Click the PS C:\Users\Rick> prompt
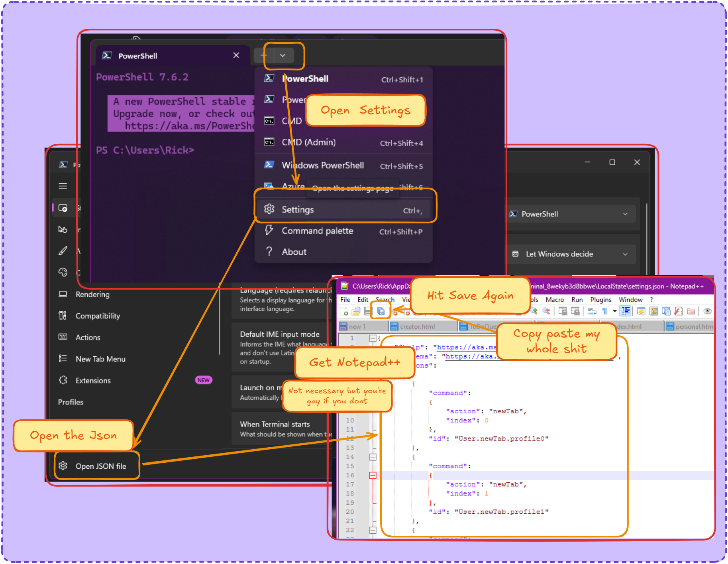 pyautogui.click(x=145, y=150)
